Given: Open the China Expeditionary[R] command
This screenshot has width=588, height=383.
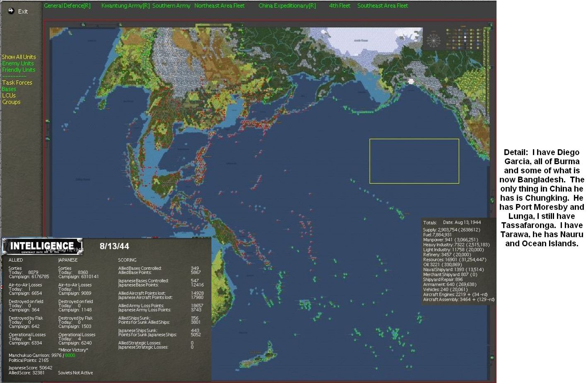Looking at the screenshot, I should pyautogui.click(x=287, y=6).
